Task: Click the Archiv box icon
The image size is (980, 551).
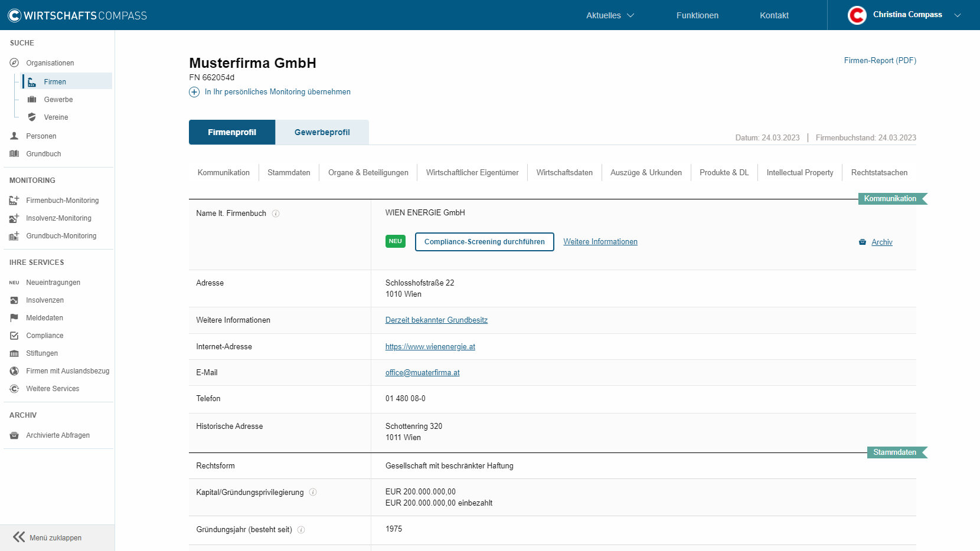Action: (863, 242)
